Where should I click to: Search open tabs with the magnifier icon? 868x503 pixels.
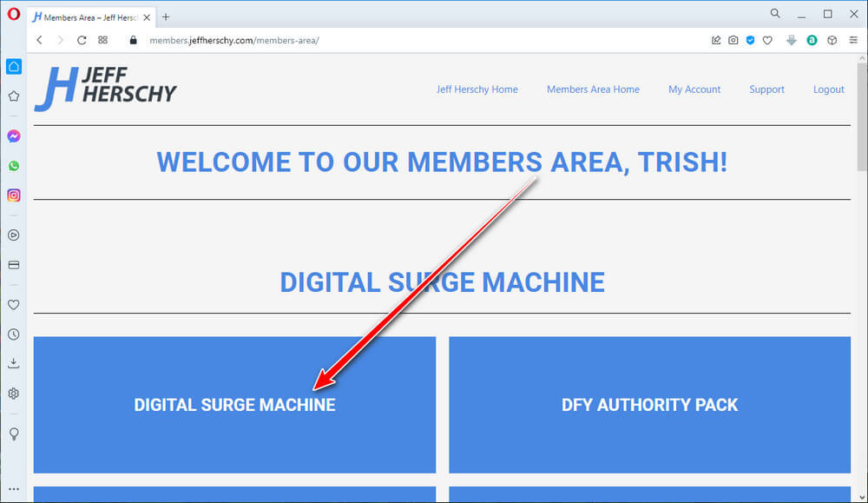point(775,13)
